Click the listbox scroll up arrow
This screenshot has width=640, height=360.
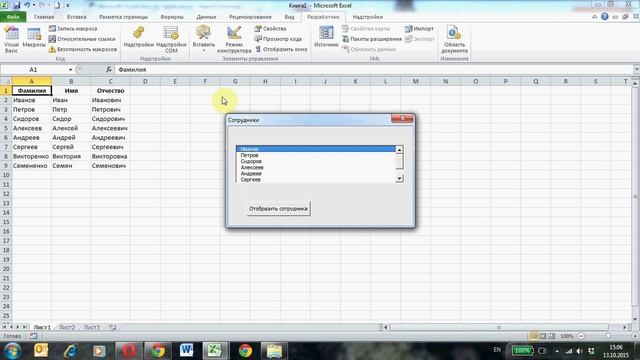pos(399,150)
